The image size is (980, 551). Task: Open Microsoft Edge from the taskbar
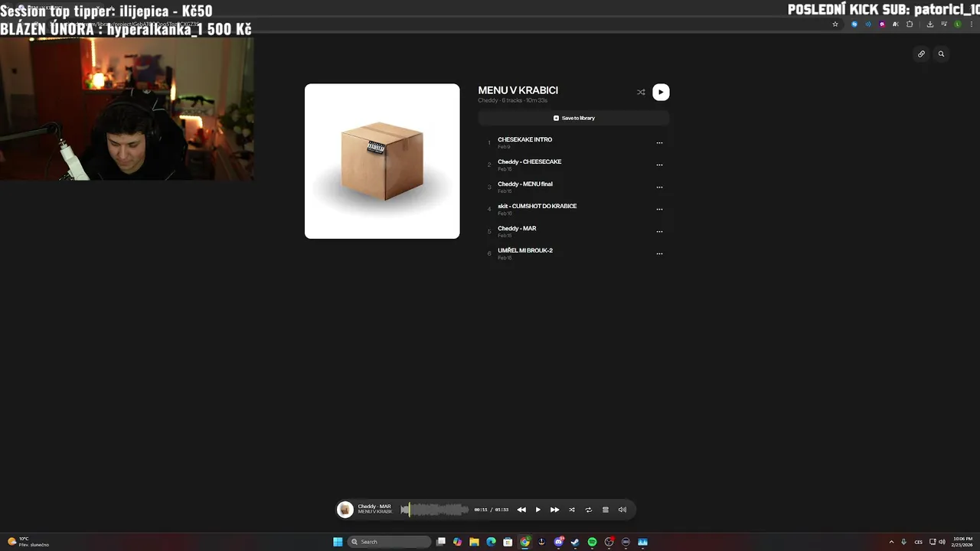pos(491,542)
